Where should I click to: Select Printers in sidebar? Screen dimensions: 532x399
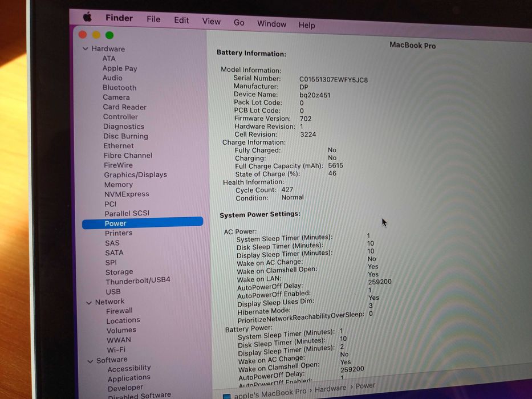click(119, 233)
